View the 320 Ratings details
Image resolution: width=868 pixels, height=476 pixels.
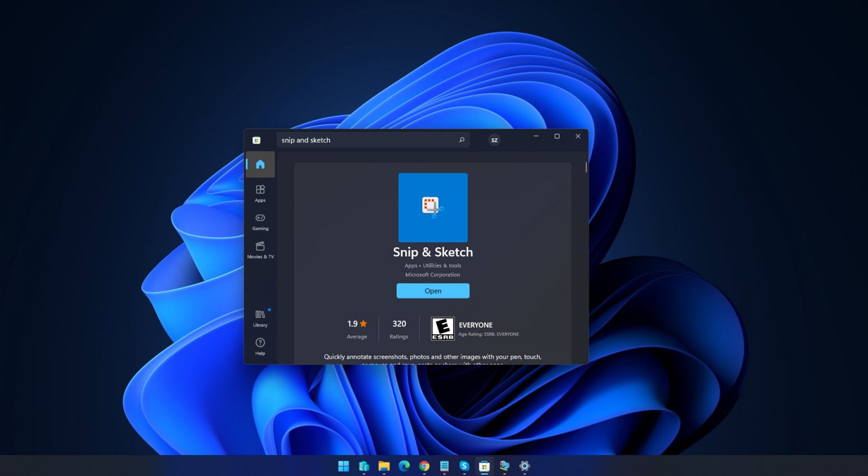398,328
